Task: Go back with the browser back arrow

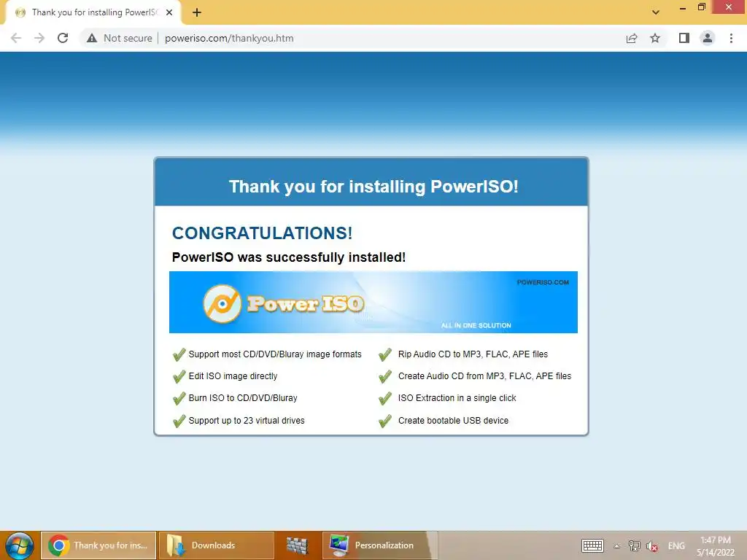Action: [x=16, y=38]
